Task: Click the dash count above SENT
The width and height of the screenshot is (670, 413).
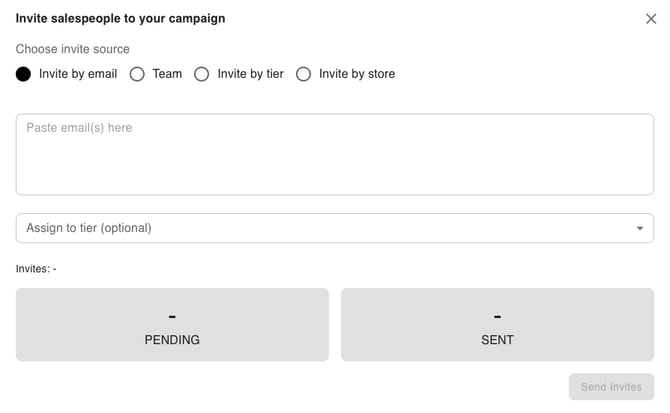Action: [x=497, y=316]
